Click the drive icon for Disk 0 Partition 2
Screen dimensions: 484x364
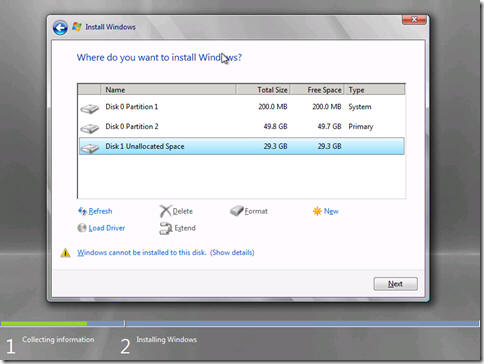click(90, 128)
